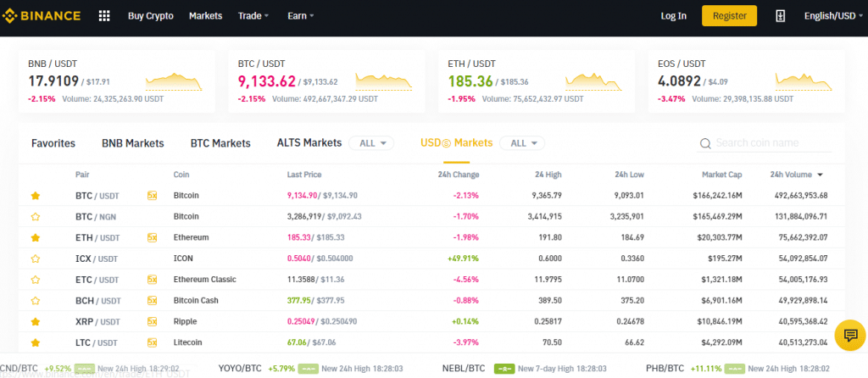The width and height of the screenshot is (868, 378).
Task: Sort by the Market Cap column header
Action: click(x=722, y=175)
